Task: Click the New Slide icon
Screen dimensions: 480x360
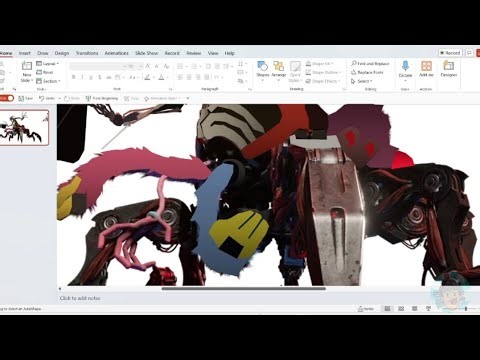Action: click(27, 66)
